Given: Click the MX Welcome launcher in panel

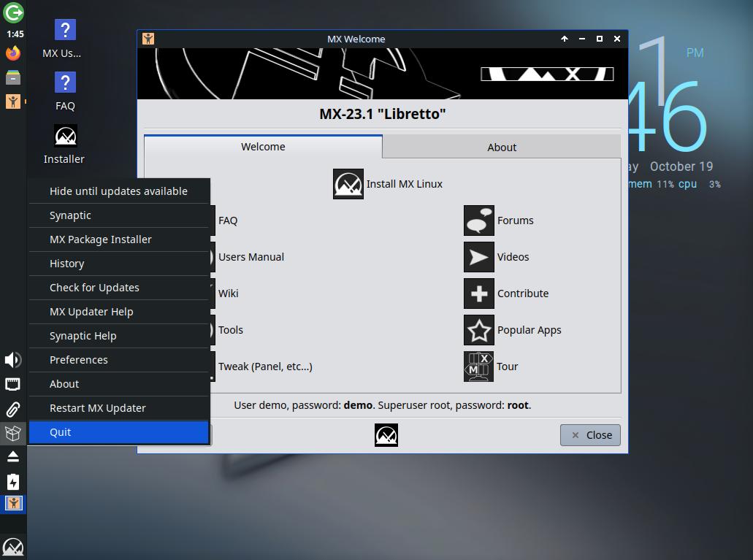Looking at the screenshot, I should [x=13, y=101].
